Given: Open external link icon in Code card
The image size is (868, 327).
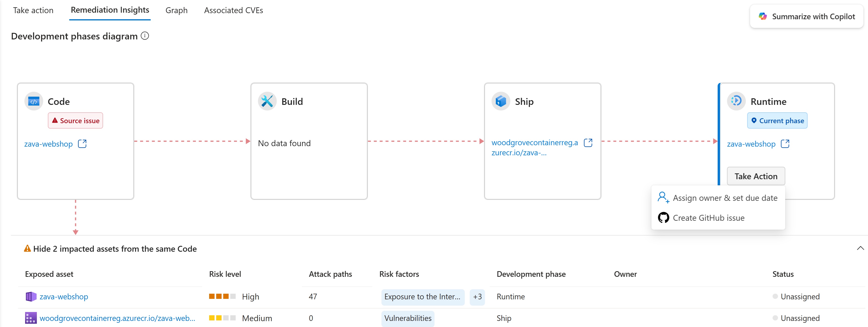Looking at the screenshot, I should [82, 144].
